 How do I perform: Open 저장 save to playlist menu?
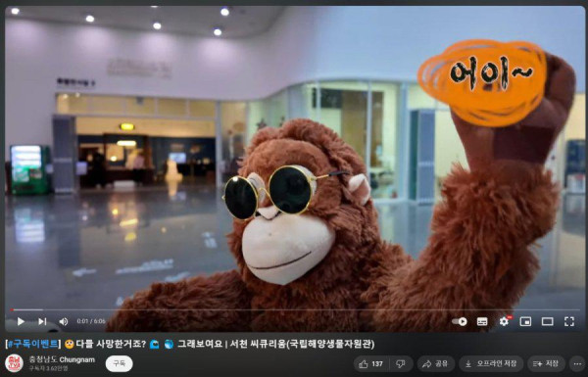click(546, 363)
